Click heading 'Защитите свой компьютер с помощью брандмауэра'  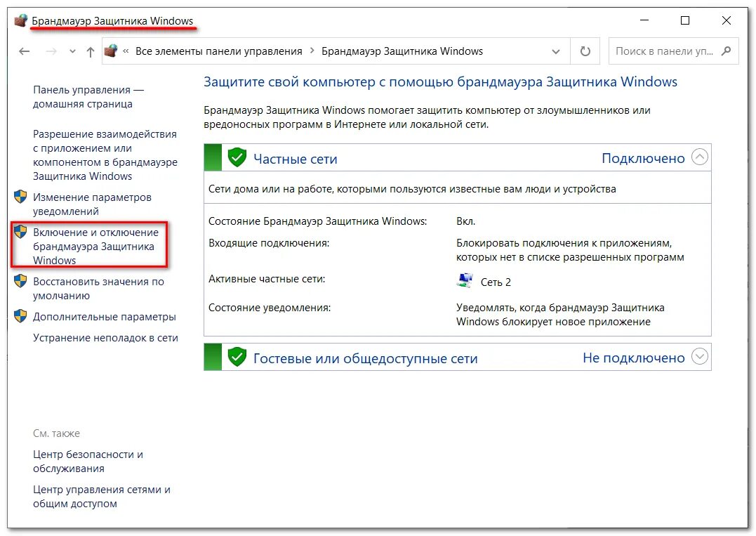pyautogui.click(x=440, y=82)
